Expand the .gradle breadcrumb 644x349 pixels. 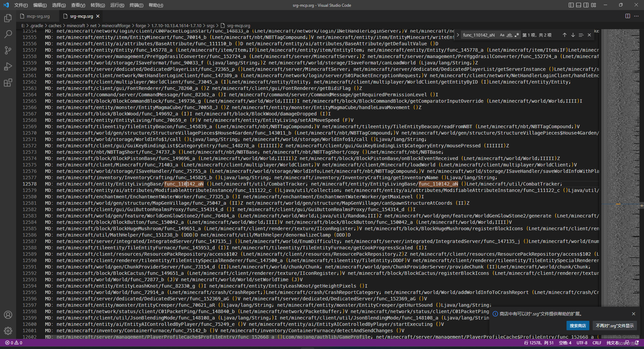pos(37,26)
